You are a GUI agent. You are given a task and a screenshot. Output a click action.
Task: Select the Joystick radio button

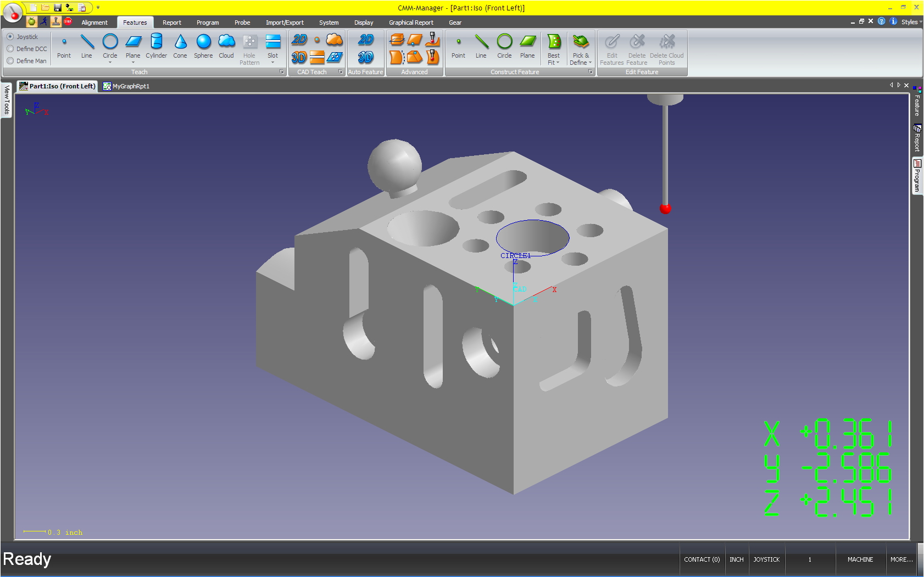(10, 37)
